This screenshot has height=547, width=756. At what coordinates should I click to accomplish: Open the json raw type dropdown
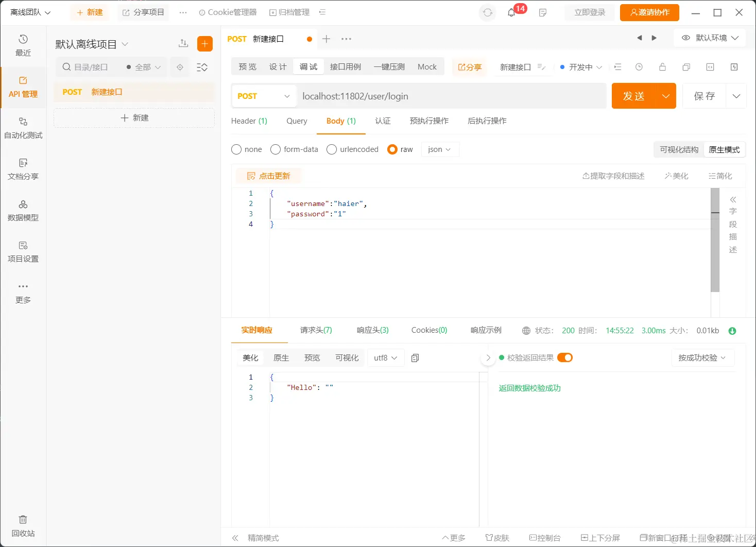pos(440,149)
